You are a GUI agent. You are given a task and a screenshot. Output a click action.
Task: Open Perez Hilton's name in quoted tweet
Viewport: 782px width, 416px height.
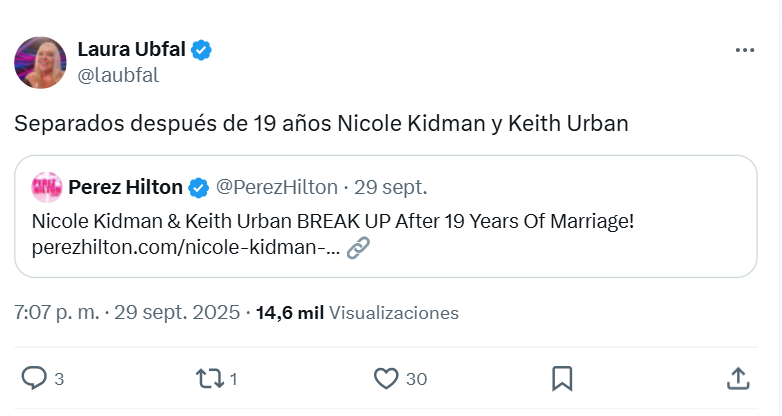tap(125, 187)
